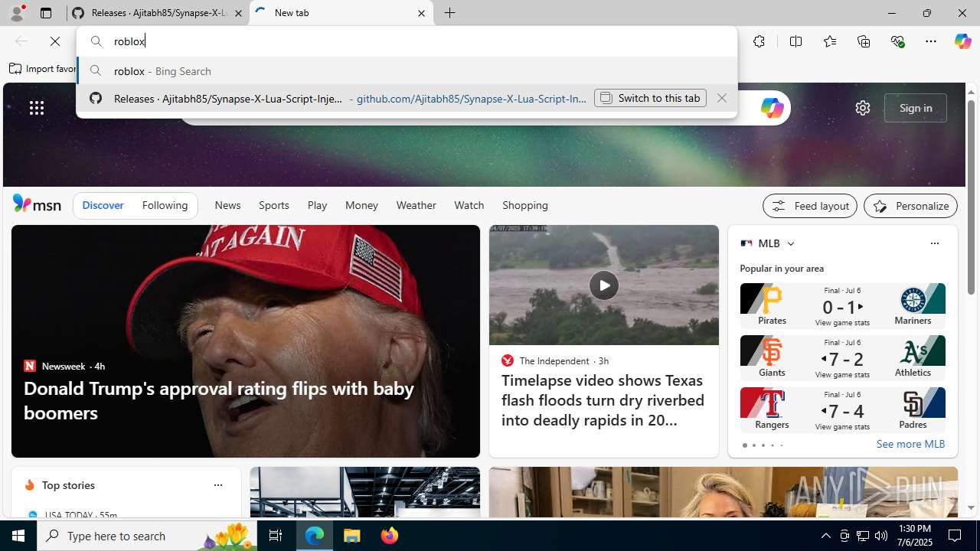Image resolution: width=980 pixels, height=551 pixels.
Task: Open a new tab with plus icon
Action: pyautogui.click(x=450, y=13)
